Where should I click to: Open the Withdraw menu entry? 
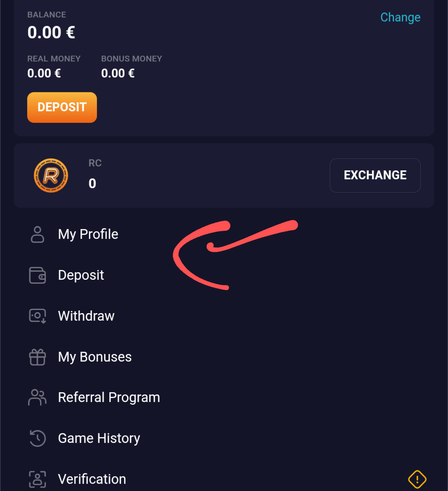click(86, 316)
